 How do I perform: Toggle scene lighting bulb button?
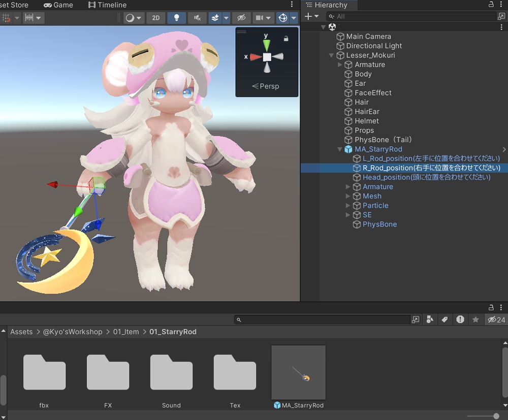pos(177,18)
